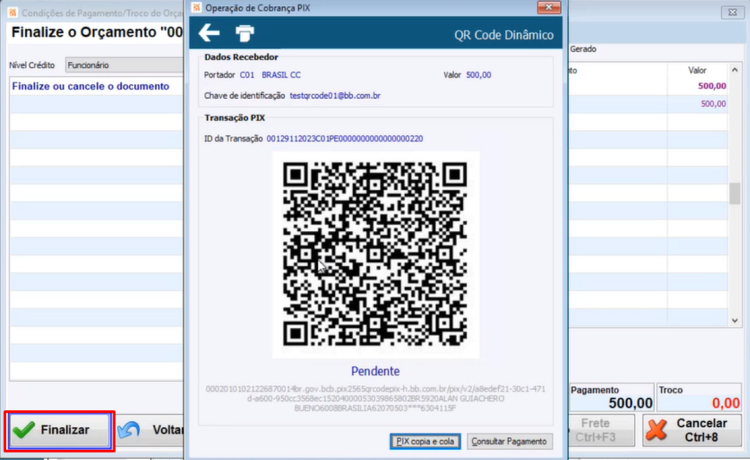Click the Gerado label in background window
This screenshot has width=750, height=460.
[x=583, y=49]
